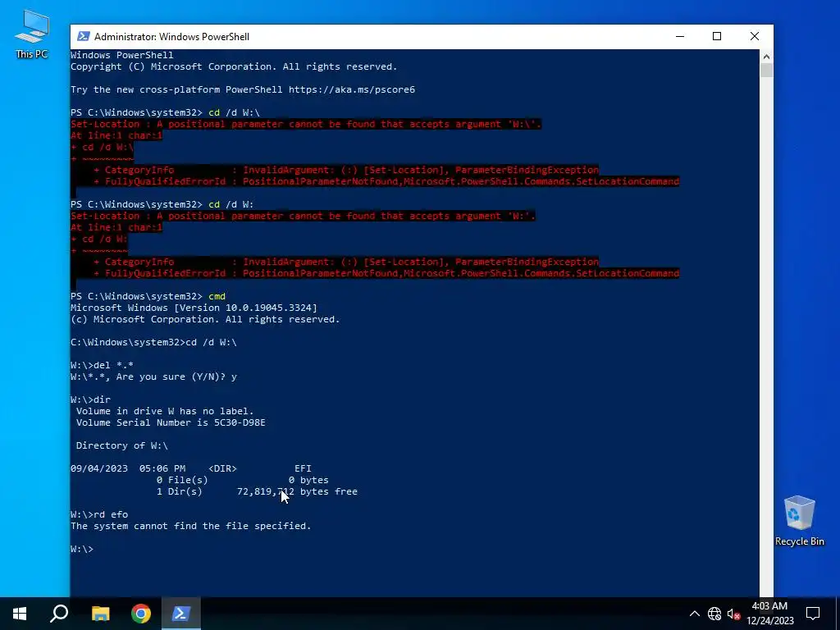Click the scrollbar up arrow in PowerShell
The height and width of the screenshot is (630, 840).
click(x=766, y=57)
